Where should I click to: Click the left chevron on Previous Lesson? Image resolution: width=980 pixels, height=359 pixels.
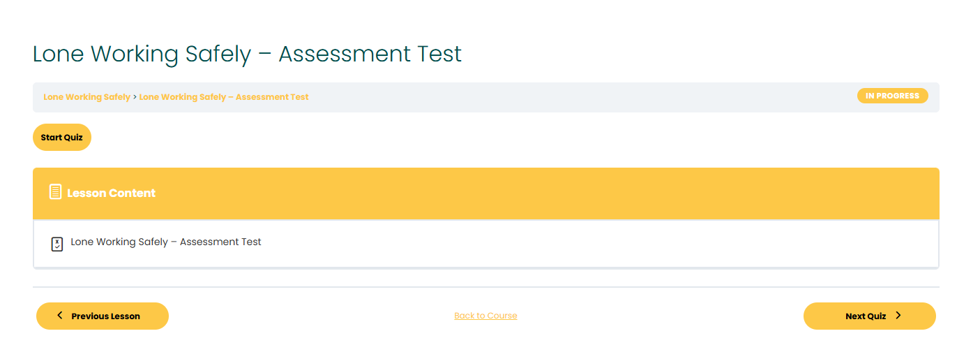(x=60, y=316)
